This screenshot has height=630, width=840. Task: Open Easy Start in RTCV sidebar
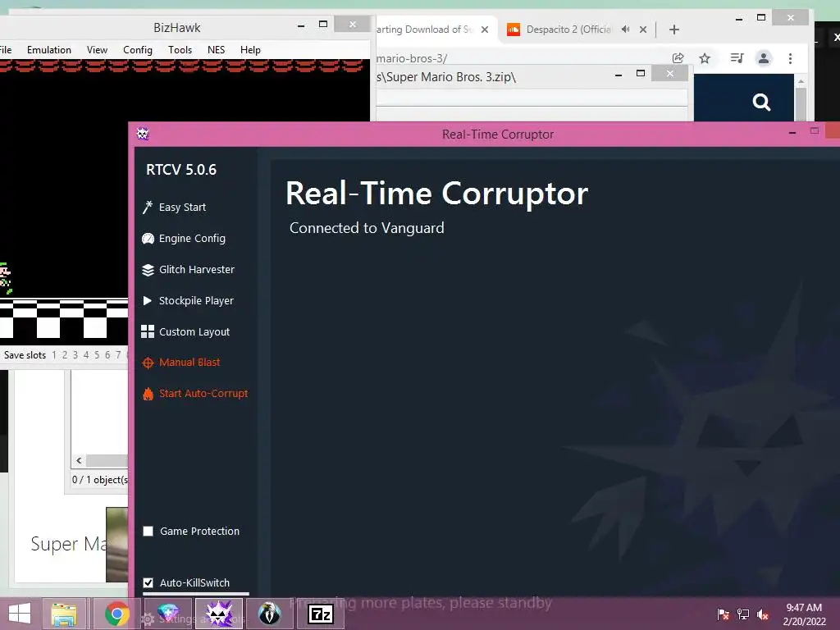point(175,208)
